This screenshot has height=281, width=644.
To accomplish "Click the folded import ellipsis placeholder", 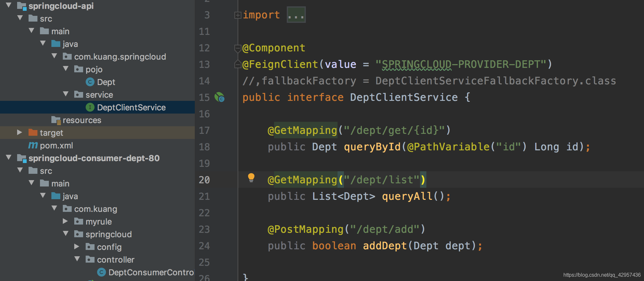I will point(296,15).
